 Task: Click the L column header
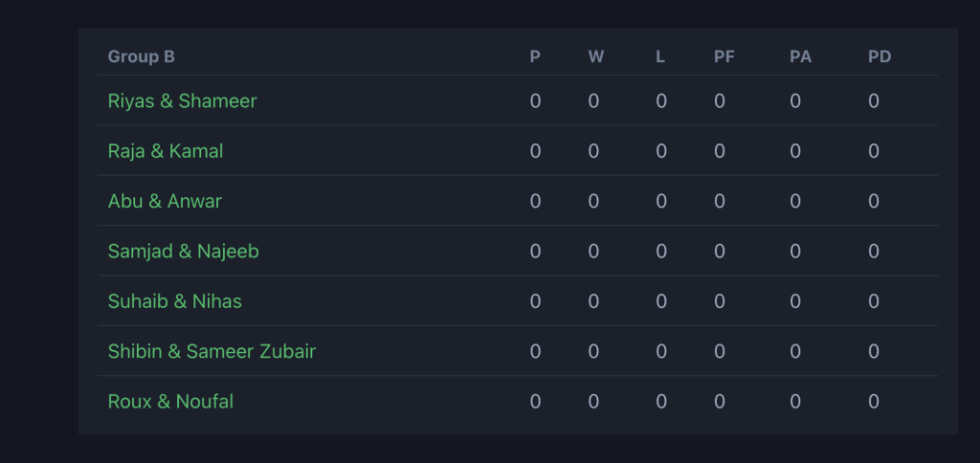click(x=660, y=56)
